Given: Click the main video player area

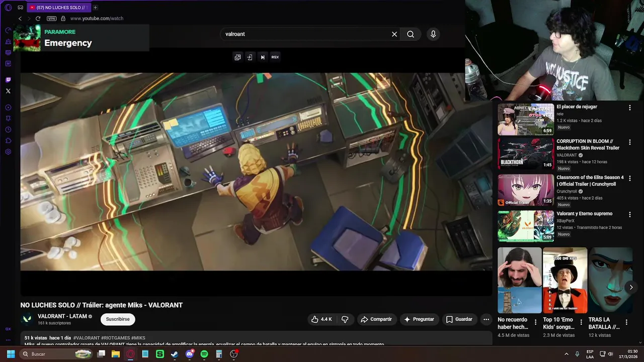Looking at the screenshot, I should coord(256,171).
